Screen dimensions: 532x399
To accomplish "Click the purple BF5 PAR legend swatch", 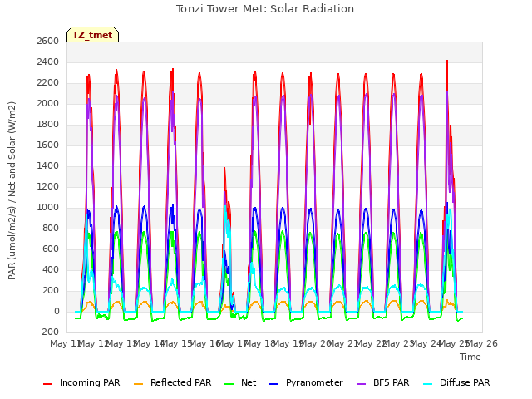I will point(362,384).
